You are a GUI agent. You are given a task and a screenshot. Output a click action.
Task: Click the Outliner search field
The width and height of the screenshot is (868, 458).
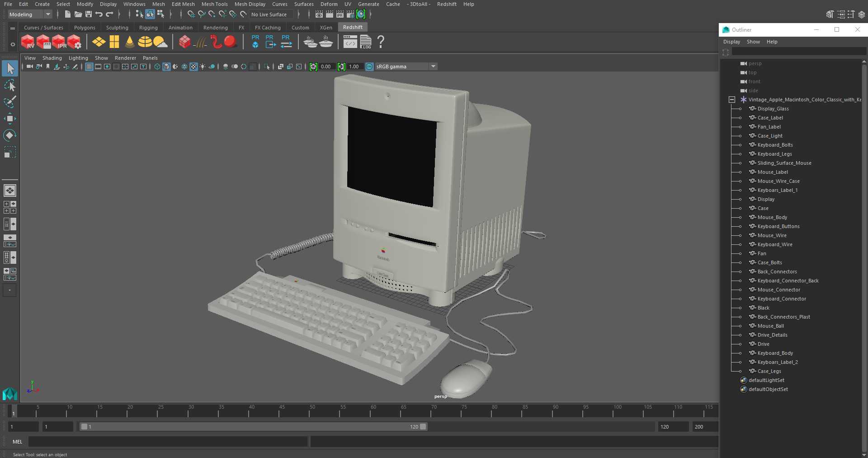(x=798, y=52)
